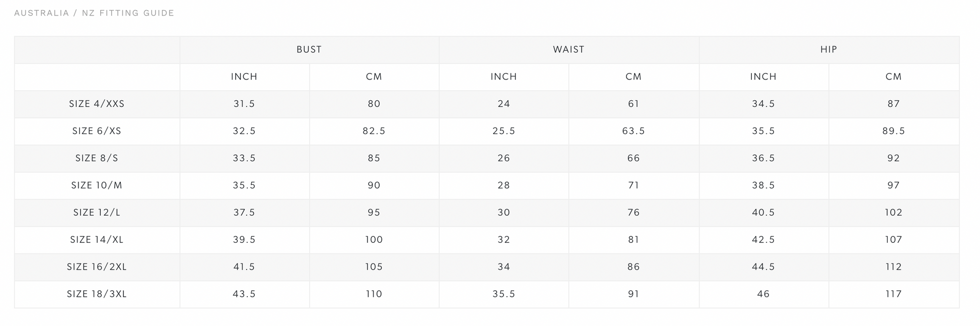Select the SIZE 18/3XL row label
Viewport: 980px width, 326px height.
point(97,294)
